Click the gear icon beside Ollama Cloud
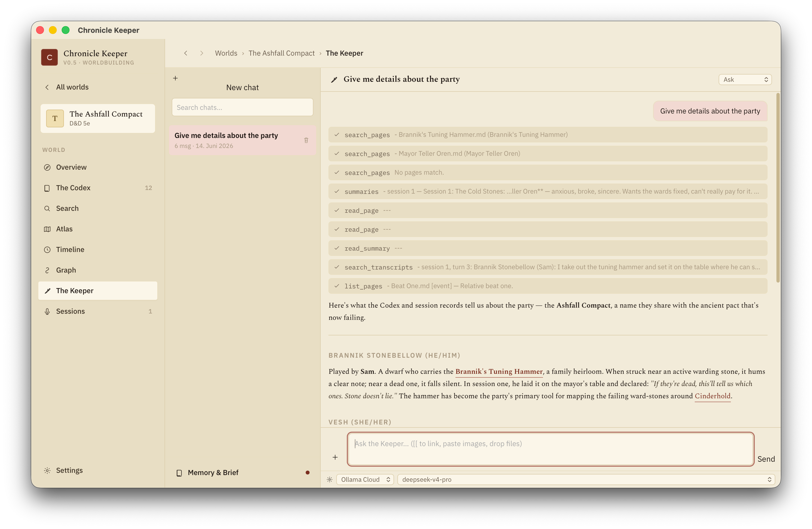The width and height of the screenshot is (812, 529). click(x=329, y=479)
